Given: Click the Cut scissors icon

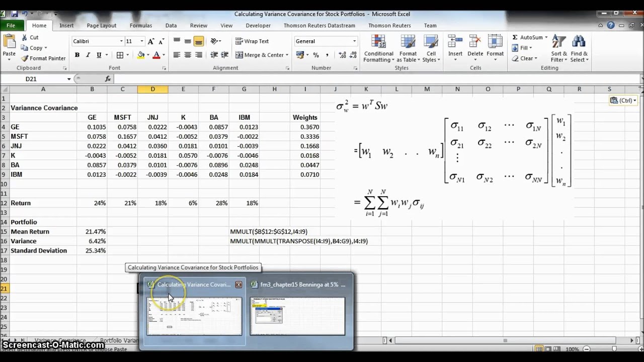Looking at the screenshot, I should pos(24,37).
